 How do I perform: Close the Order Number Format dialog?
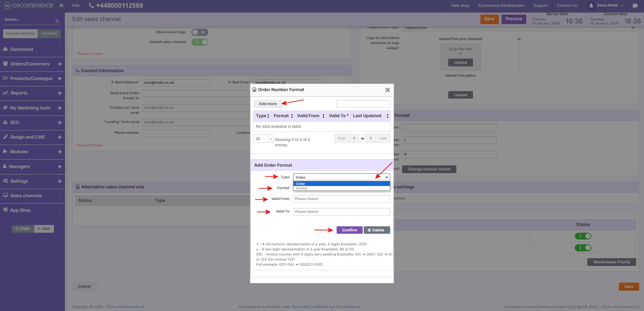(387, 90)
